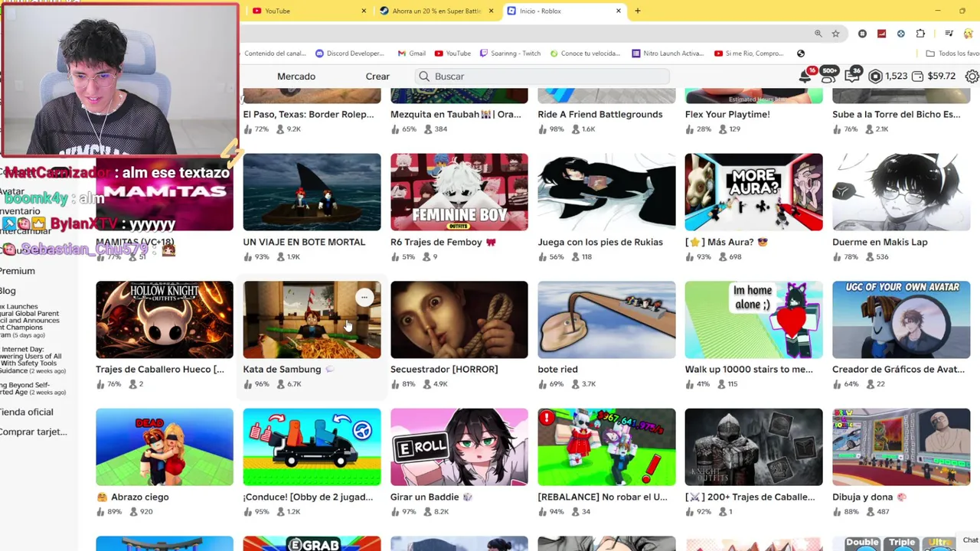Close the Inicio - Roblox tab

619,11
